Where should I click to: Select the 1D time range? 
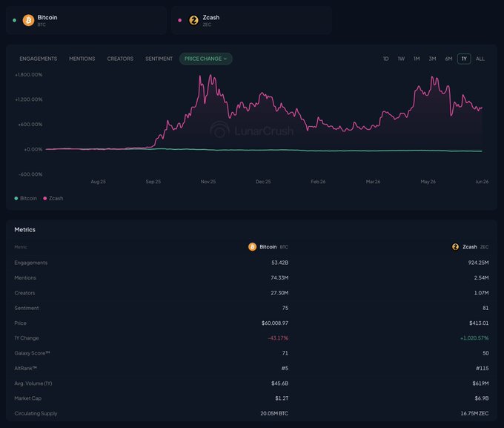click(x=385, y=59)
